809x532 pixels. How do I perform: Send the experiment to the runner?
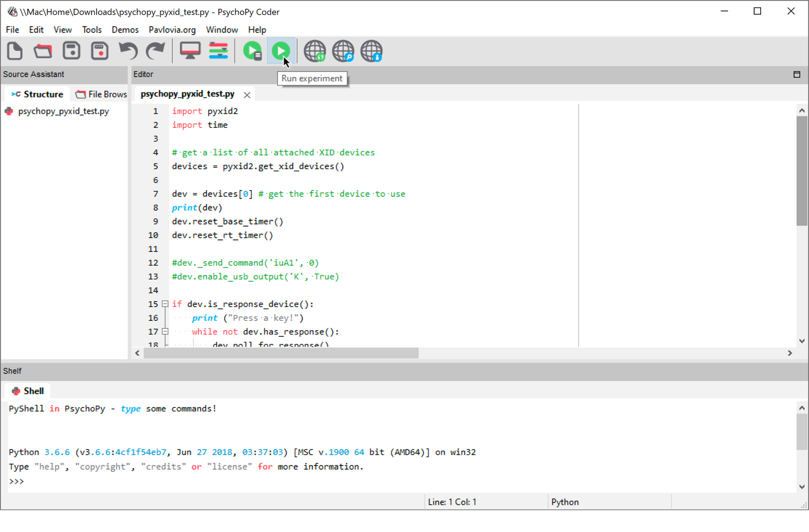pyautogui.click(x=252, y=51)
